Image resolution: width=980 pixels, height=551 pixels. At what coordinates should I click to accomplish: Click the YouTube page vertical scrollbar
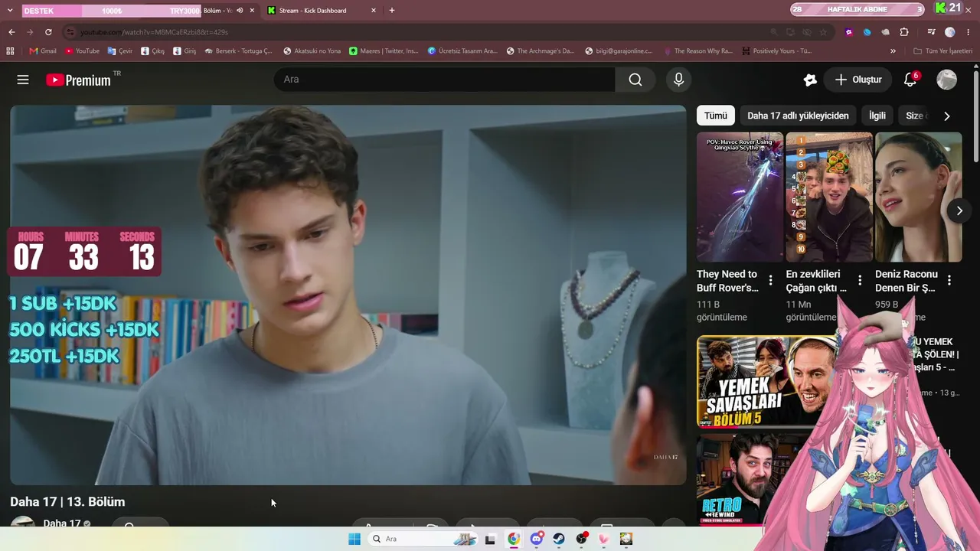click(x=976, y=115)
